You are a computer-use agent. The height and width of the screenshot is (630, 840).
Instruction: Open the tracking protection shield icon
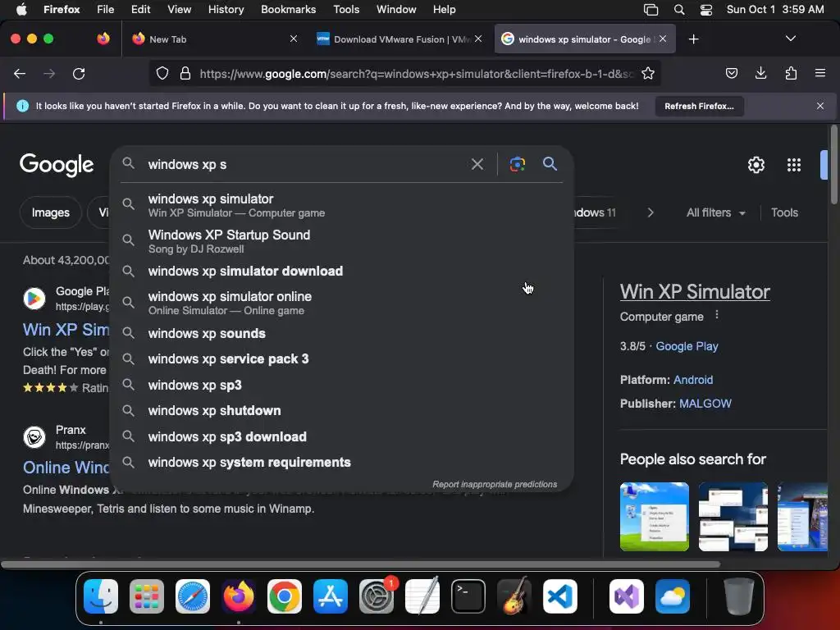point(162,73)
